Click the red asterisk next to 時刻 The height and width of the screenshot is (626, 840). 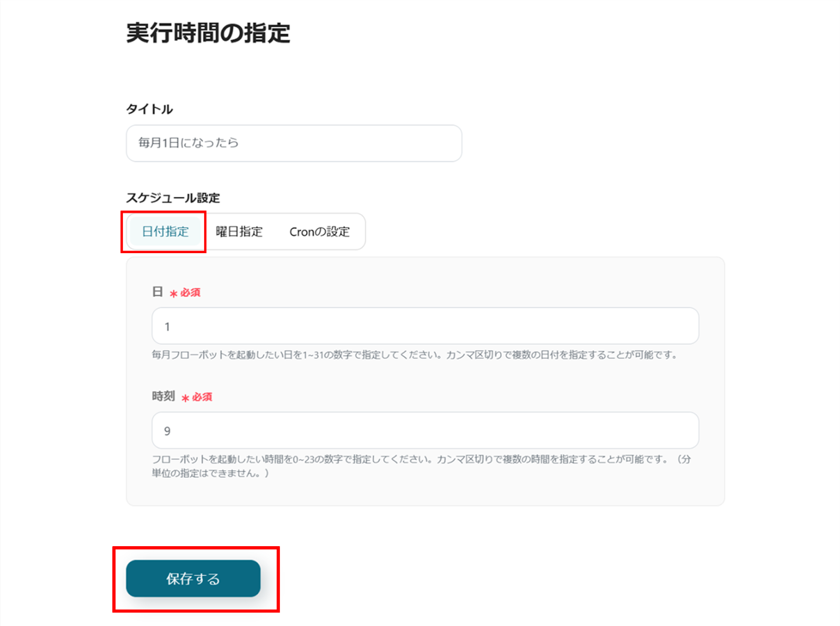point(185,398)
